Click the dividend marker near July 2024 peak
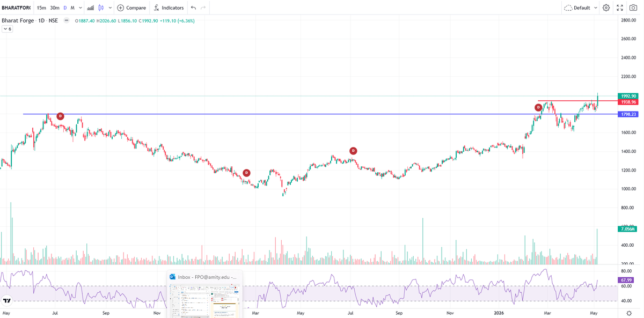644x318 pixels. point(60,116)
